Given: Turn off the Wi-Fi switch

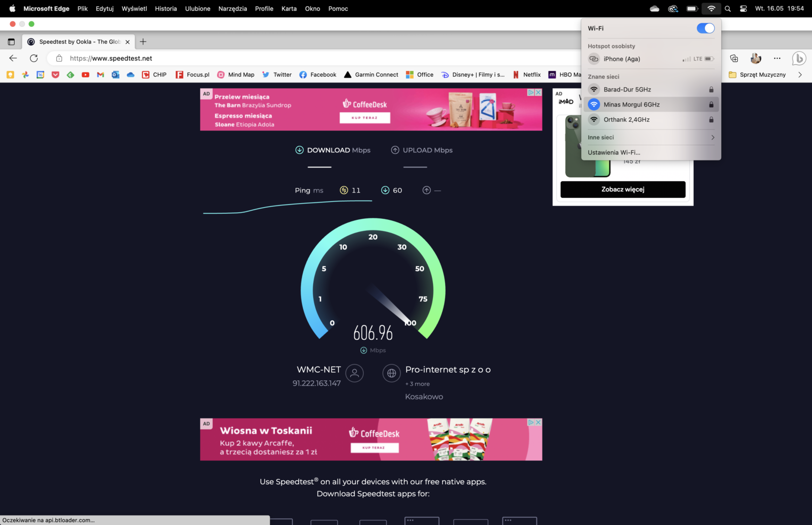Looking at the screenshot, I should [x=705, y=28].
